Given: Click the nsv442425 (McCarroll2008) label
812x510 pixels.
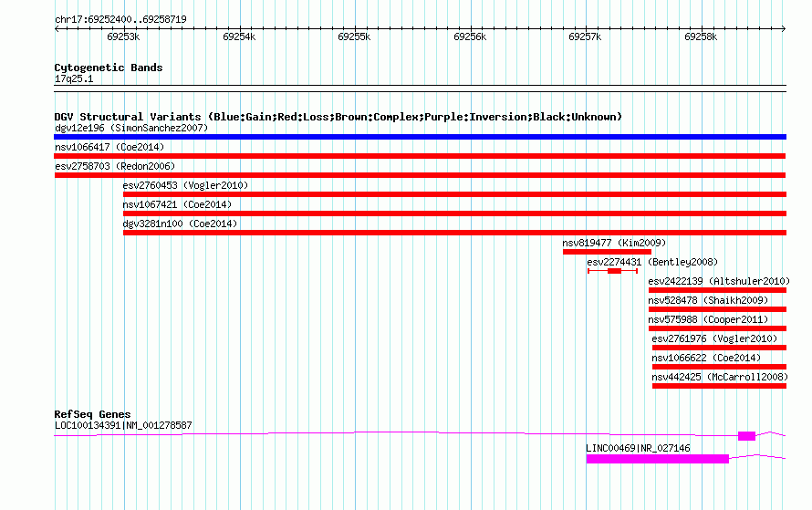Looking at the screenshot, I should tap(720, 377).
